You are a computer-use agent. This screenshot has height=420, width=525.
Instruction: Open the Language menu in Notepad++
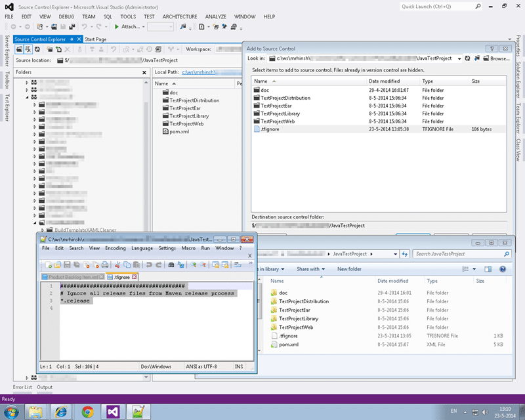tap(142, 248)
